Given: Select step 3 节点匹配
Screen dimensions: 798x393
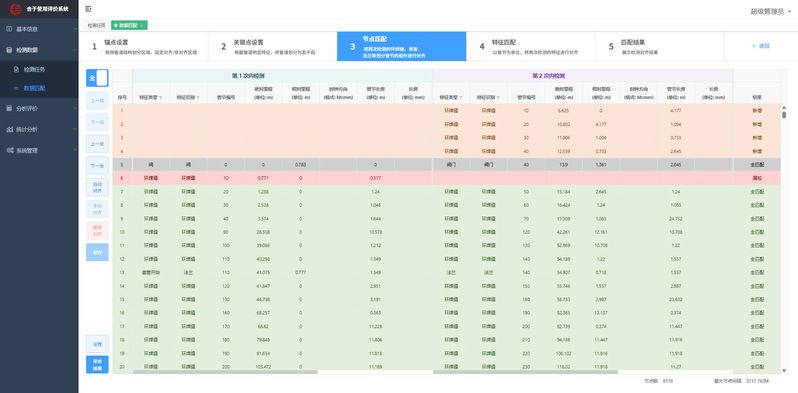Looking at the screenshot, I should (402, 46).
